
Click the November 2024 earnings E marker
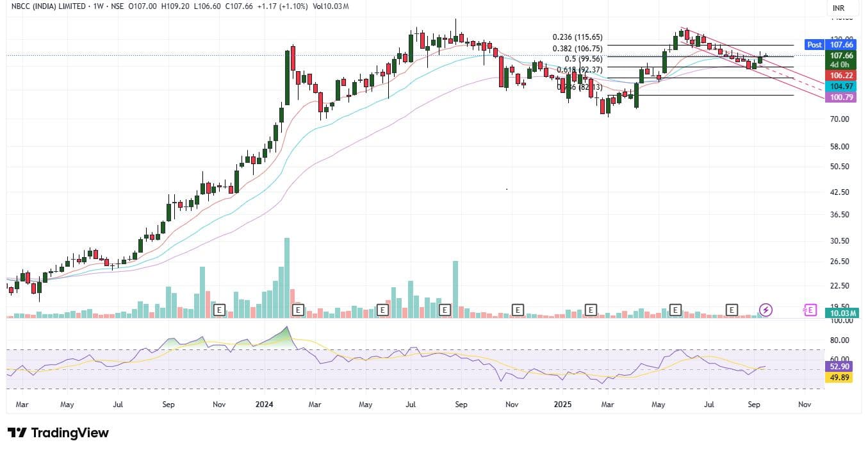click(x=518, y=310)
